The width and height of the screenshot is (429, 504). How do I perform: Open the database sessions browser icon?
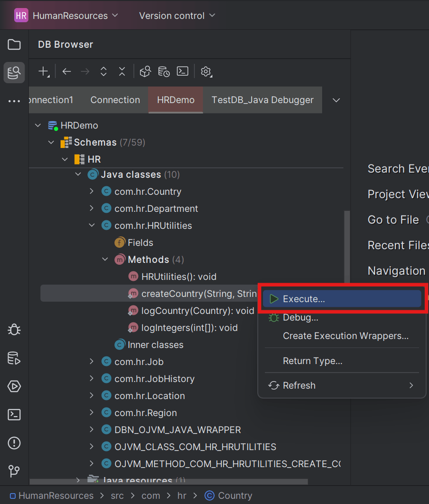pos(163,71)
